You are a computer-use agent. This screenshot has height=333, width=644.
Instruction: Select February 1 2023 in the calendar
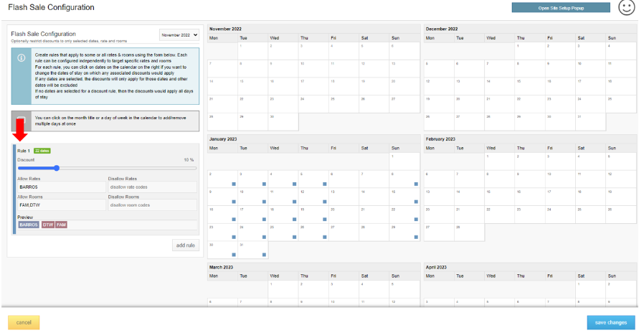pos(500,161)
